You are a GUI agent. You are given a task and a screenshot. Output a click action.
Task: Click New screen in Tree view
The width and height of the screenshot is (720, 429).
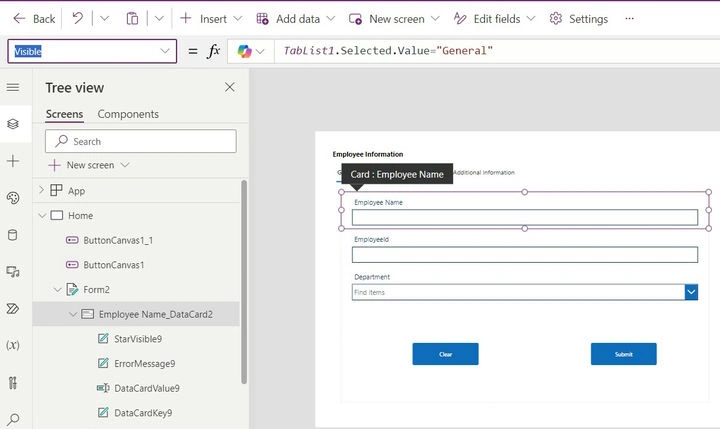[x=90, y=165]
